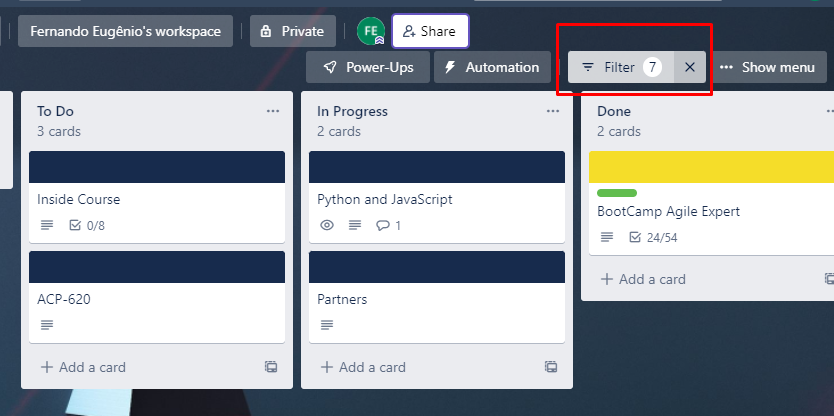Click the 2 cards count under Done
The image size is (834, 416).
(x=619, y=131)
